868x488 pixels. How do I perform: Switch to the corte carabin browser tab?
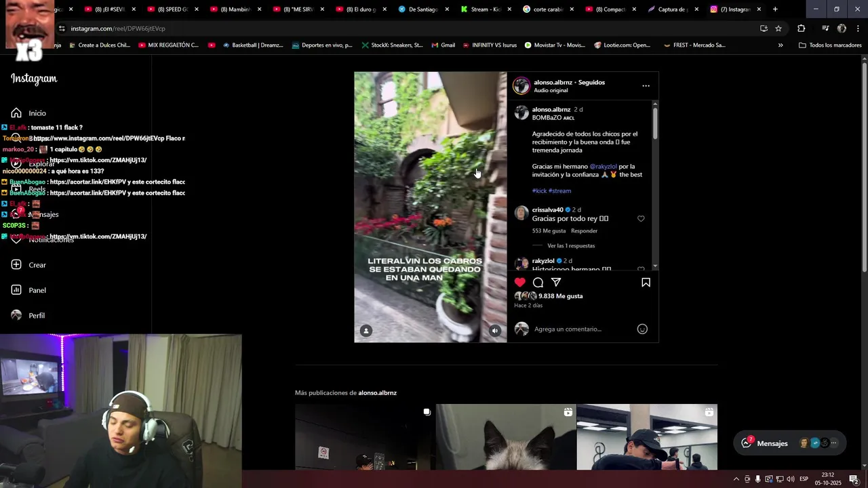[x=549, y=9]
